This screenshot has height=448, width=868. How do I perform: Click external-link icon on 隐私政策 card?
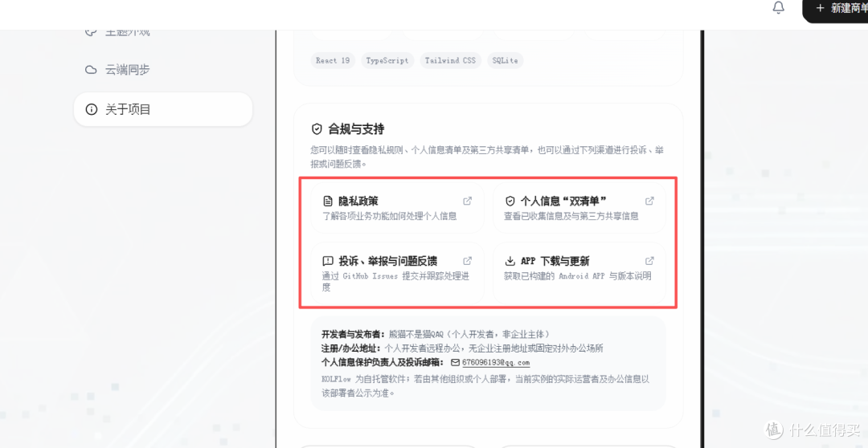467,201
